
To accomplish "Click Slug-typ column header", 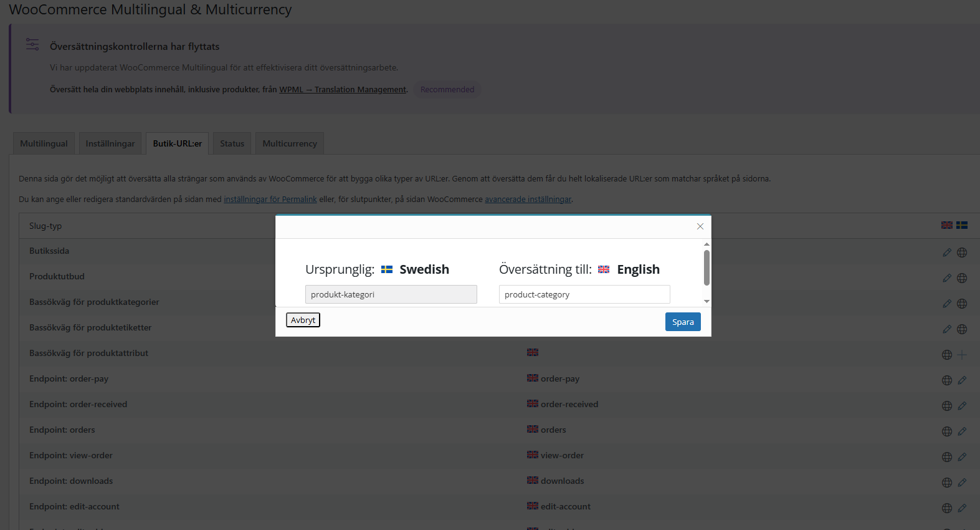I will pyautogui.click(x=45, y=226).
